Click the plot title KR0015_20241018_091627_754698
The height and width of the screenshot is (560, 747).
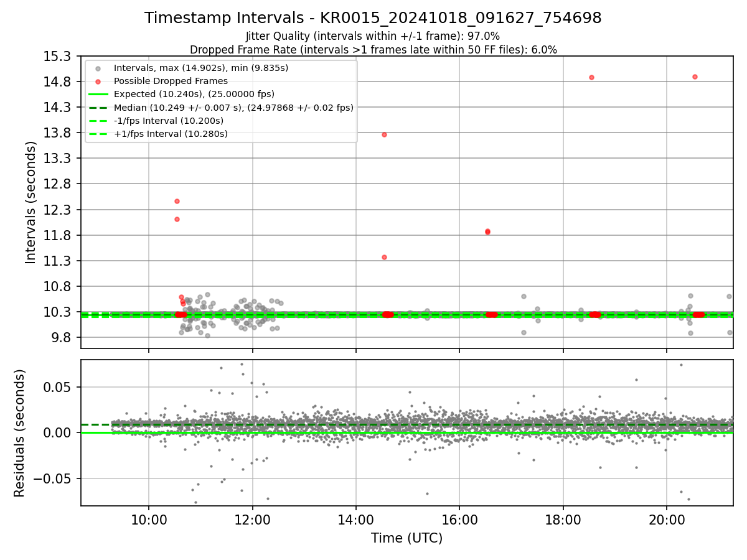373,18
